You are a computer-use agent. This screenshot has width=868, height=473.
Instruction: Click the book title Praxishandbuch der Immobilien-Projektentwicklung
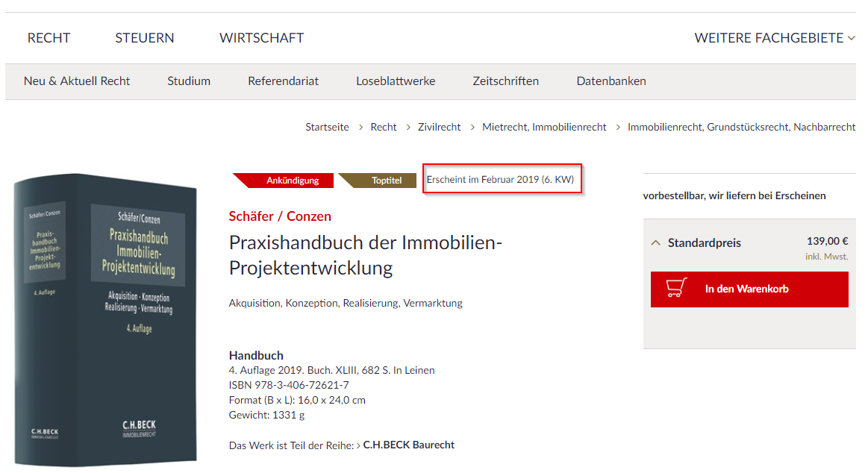point(366,255)
